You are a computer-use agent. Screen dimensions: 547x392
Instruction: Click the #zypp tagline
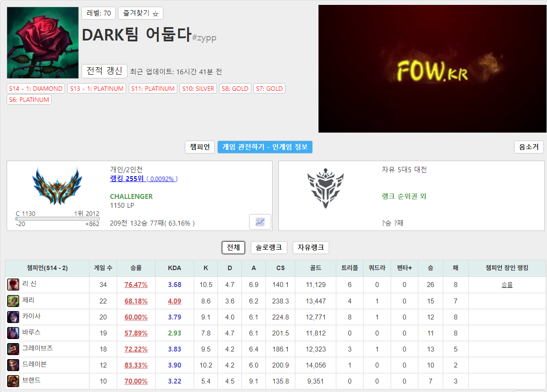click(204, 38)
